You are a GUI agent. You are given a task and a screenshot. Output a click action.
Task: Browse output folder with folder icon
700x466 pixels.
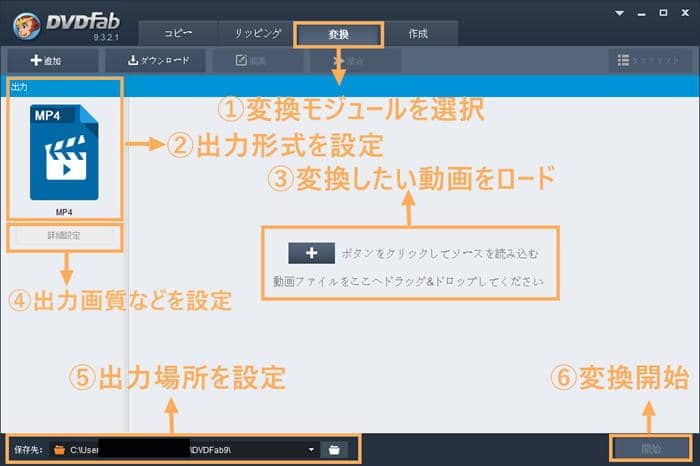click(x=334, y=449)
